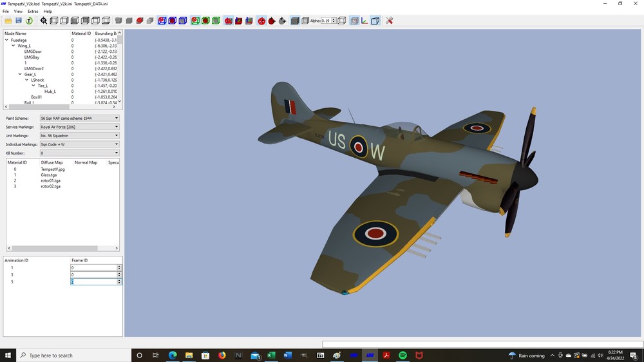The image size is (644, 362).
Task: Open the View menu
Action: point(18,12)
